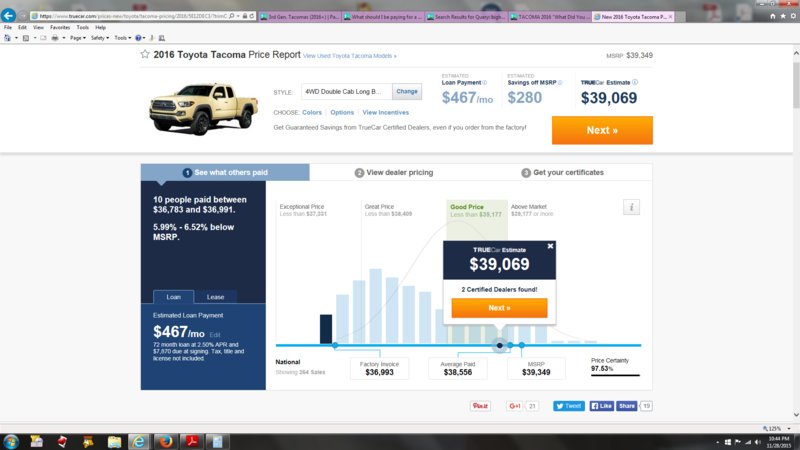Click Edit beside the $467/mo payment
This screenshot has height=450, width=800.
[215, 335]
